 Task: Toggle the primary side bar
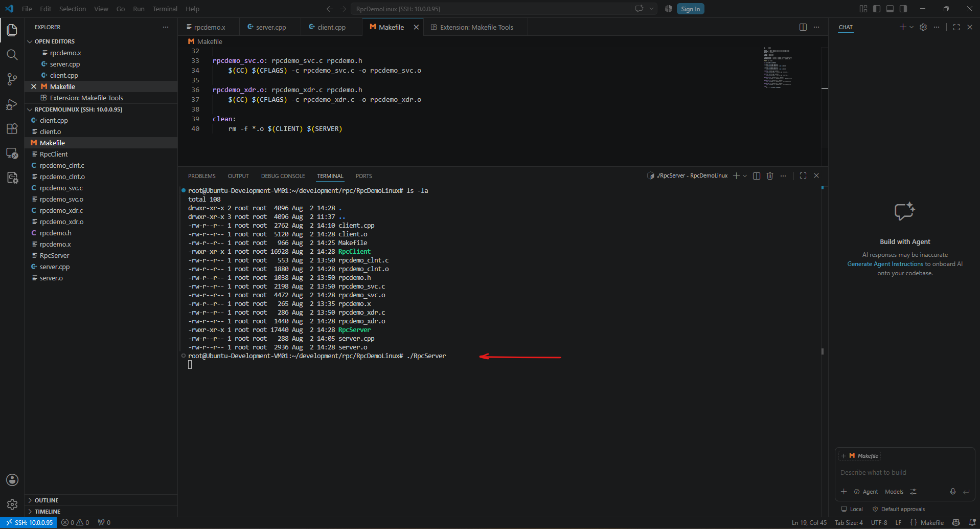pos(877,9)
